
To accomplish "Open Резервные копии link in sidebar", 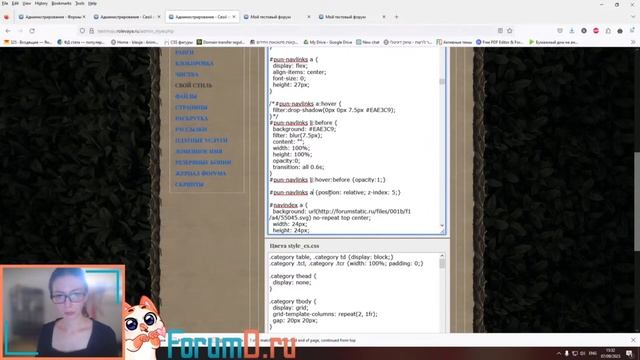I will pos(203,162).
